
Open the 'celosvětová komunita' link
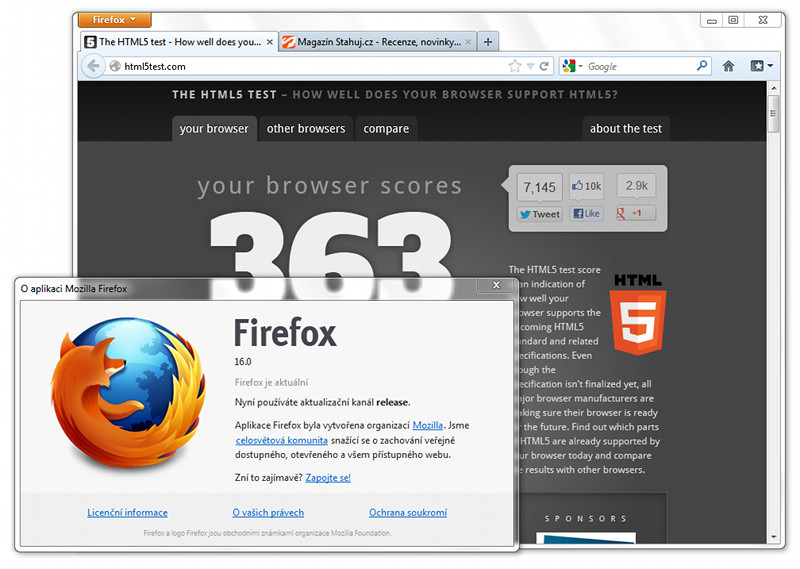(282, 440)
